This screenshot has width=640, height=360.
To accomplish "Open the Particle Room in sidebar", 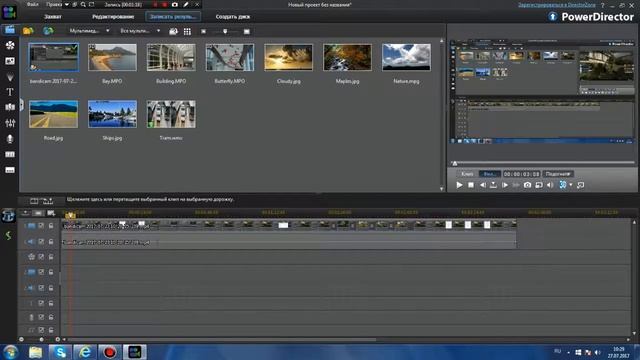I will pyautogui.click(x=10, y=77).
